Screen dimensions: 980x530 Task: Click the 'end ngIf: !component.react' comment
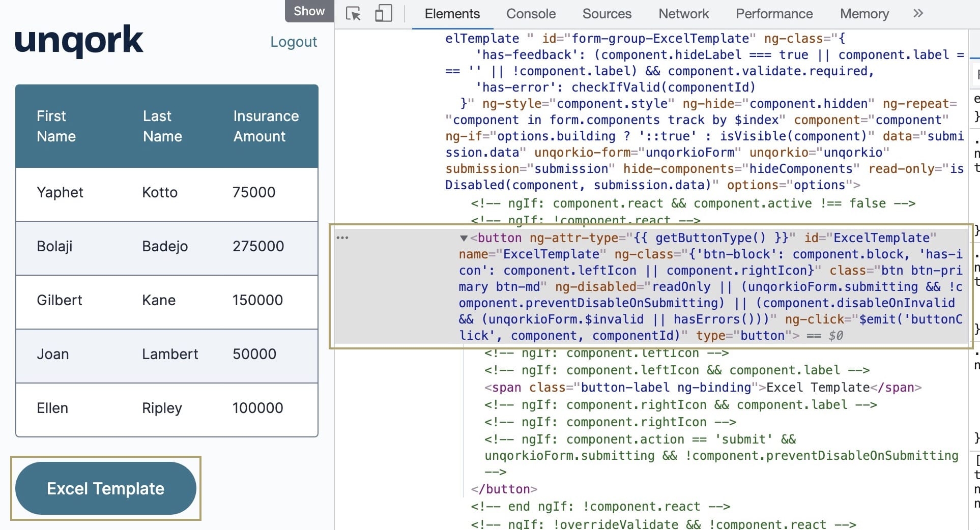[600, 507]
